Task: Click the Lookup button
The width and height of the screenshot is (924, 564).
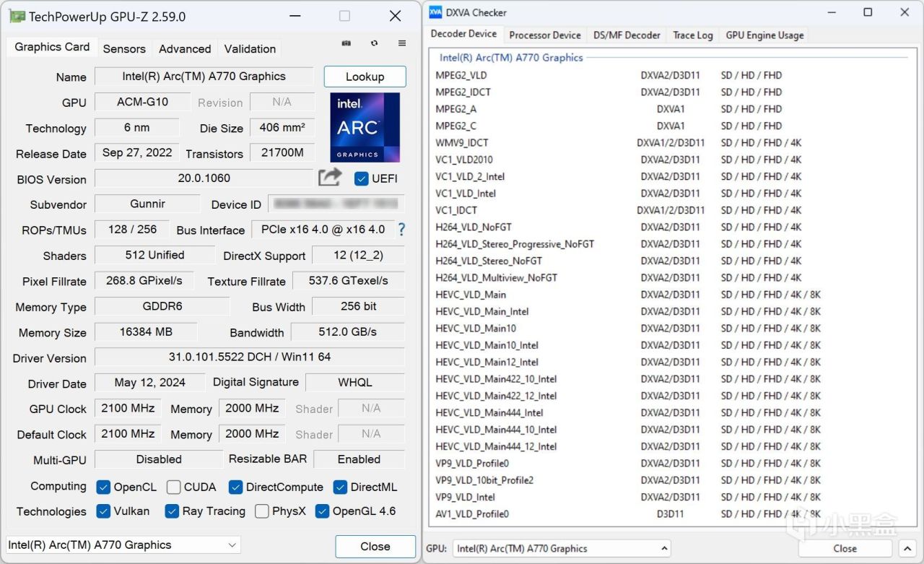Action: 365,77
